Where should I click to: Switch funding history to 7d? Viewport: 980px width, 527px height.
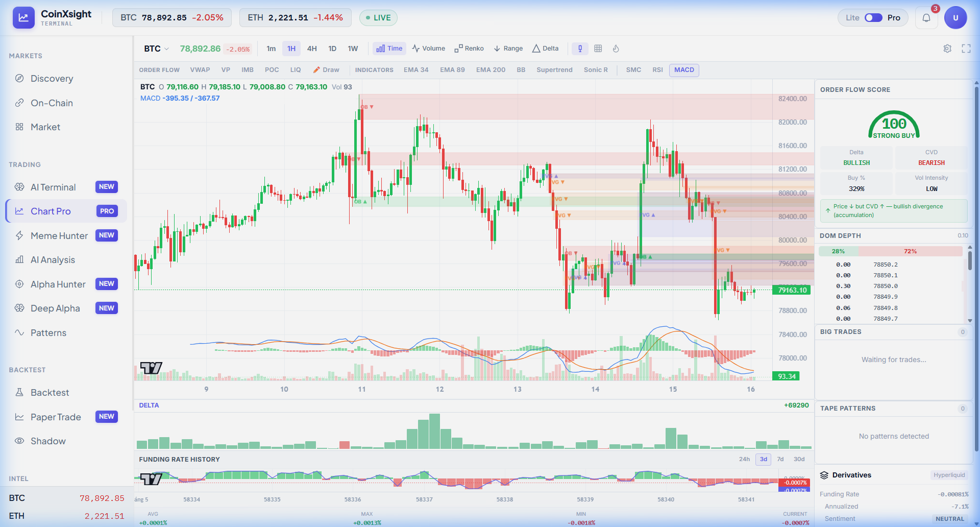pyautogui.click(x=780, y=459)
